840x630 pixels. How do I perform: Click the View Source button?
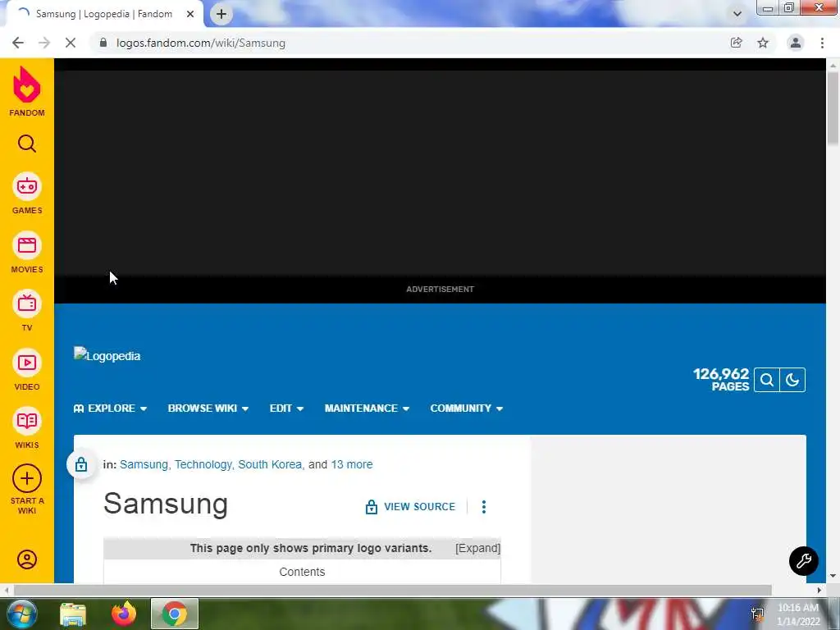click(x=410, y=507)
